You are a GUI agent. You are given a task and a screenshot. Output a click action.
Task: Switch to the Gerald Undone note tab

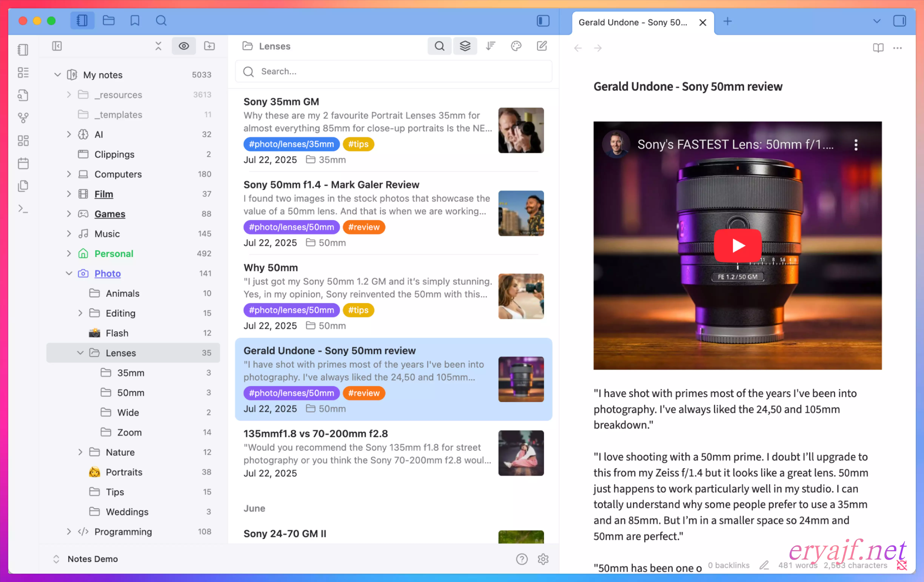point(632,22)
